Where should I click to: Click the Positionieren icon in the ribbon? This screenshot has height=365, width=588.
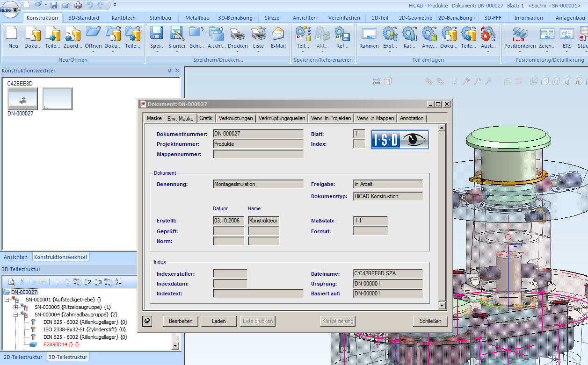[520, 35]
